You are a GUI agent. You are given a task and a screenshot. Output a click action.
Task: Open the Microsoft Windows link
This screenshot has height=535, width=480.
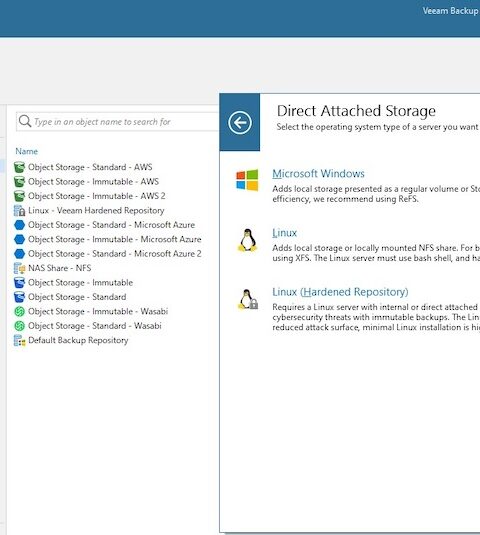318,174
